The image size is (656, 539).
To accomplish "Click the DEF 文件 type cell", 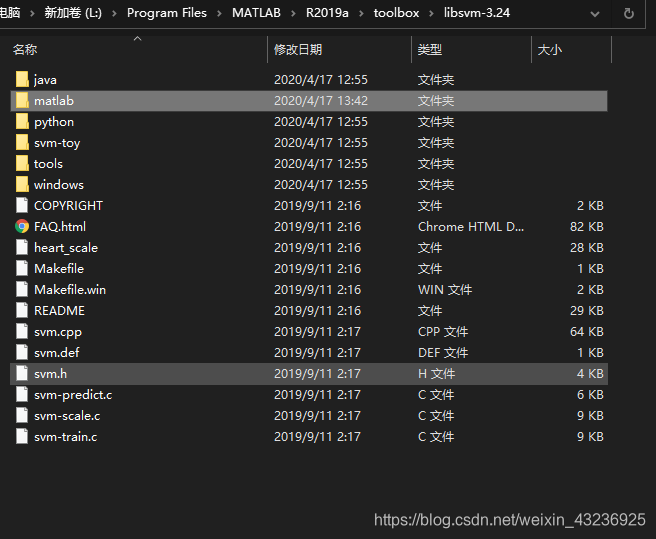I will point(443,352).
